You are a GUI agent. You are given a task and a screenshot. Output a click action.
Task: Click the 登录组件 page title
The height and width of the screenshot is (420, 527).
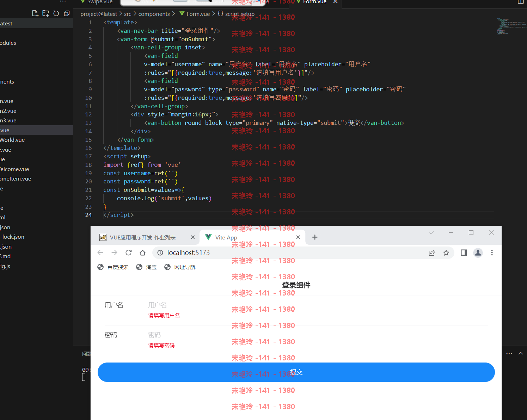(x=296, y=285)
